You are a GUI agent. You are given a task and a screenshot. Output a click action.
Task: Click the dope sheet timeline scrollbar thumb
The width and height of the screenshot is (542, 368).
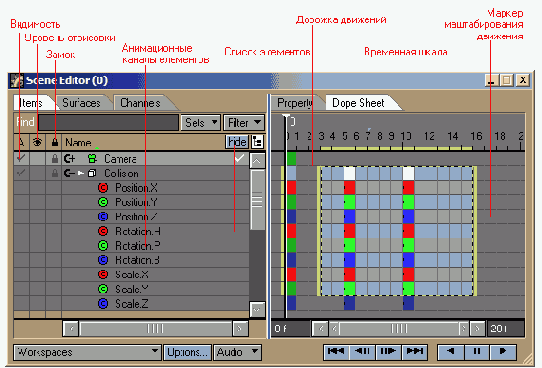coord(399,329)
